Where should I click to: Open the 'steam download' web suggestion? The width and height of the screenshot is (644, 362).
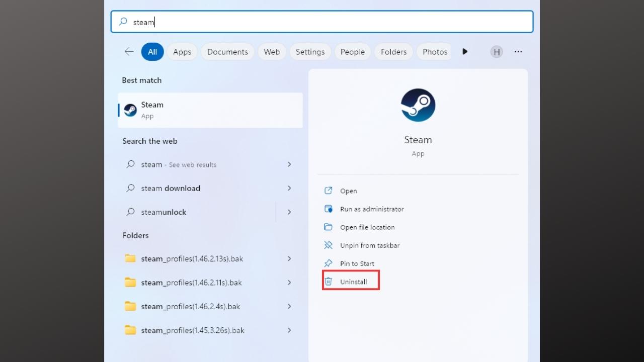point(210,188)
